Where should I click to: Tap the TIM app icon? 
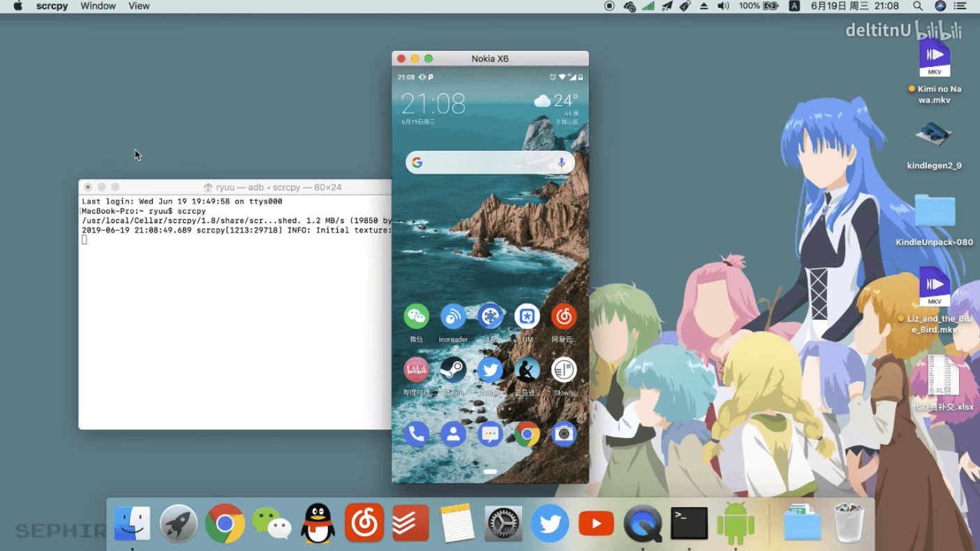(527, 317)
